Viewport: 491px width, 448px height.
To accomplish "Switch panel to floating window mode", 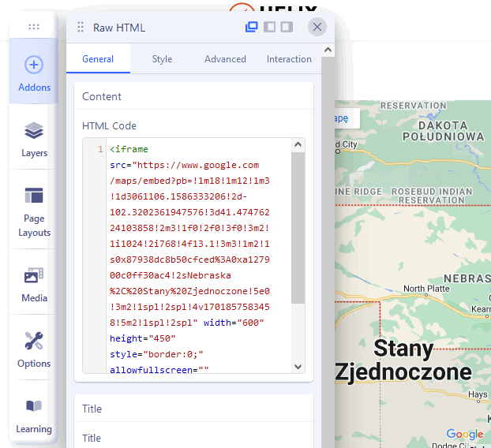I will 252,28.
